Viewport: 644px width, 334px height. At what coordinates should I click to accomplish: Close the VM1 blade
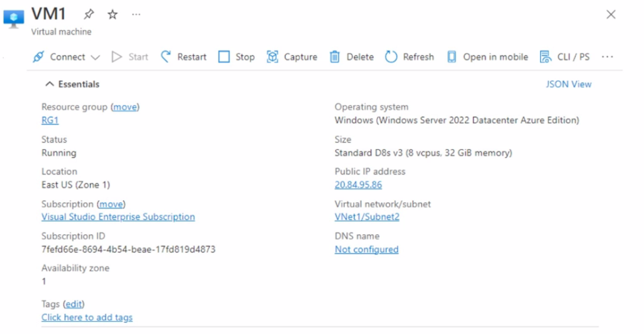[611, 15]
